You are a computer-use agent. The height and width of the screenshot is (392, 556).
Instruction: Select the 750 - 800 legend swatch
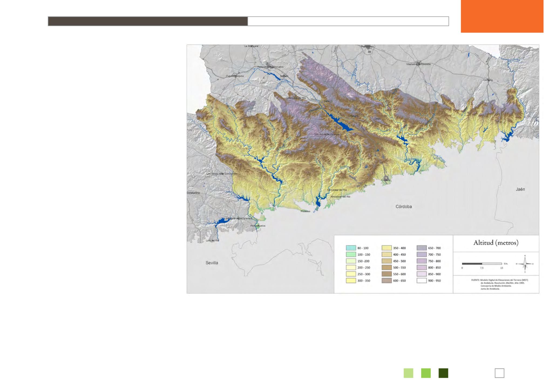coord(422,261)
